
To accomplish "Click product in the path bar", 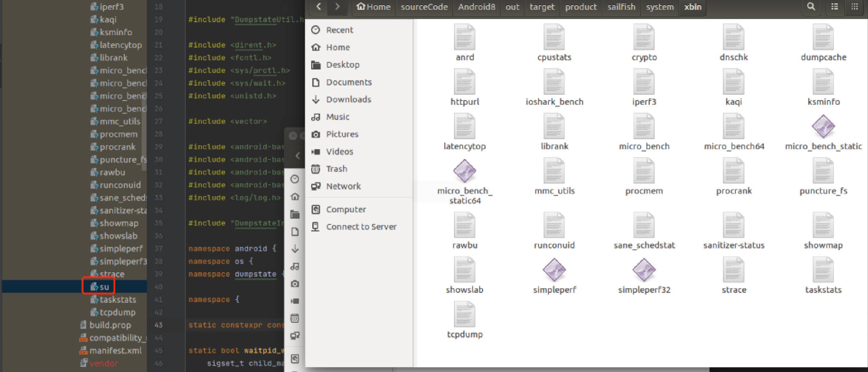I will [581, 7].
